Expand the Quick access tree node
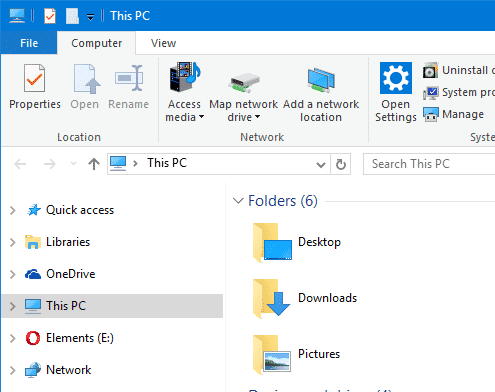Image resolution: width=495 pixels, height=392 pixels. (x=13, y=210)
